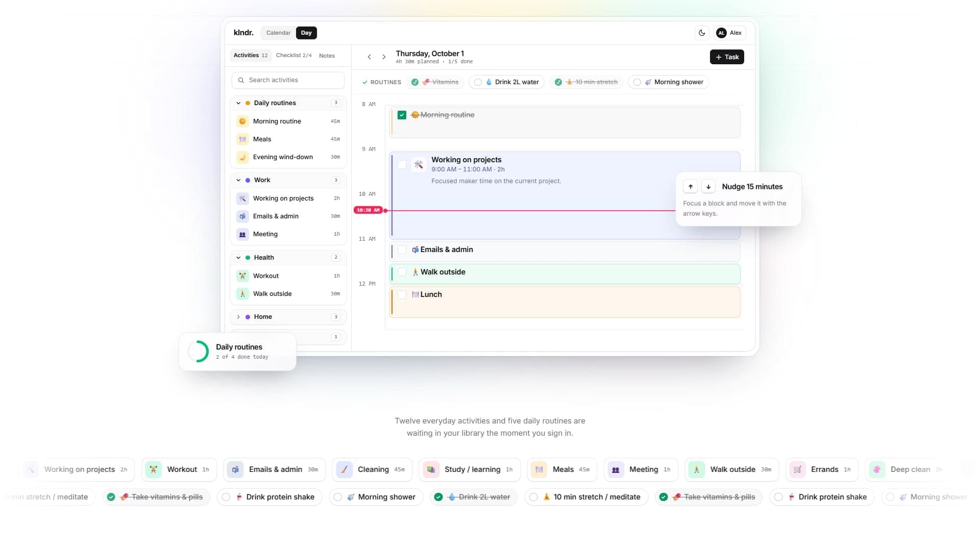The width and height of the screenshot is (980, 551).
Task: Collapse the Health group
Action: point(238,258)
